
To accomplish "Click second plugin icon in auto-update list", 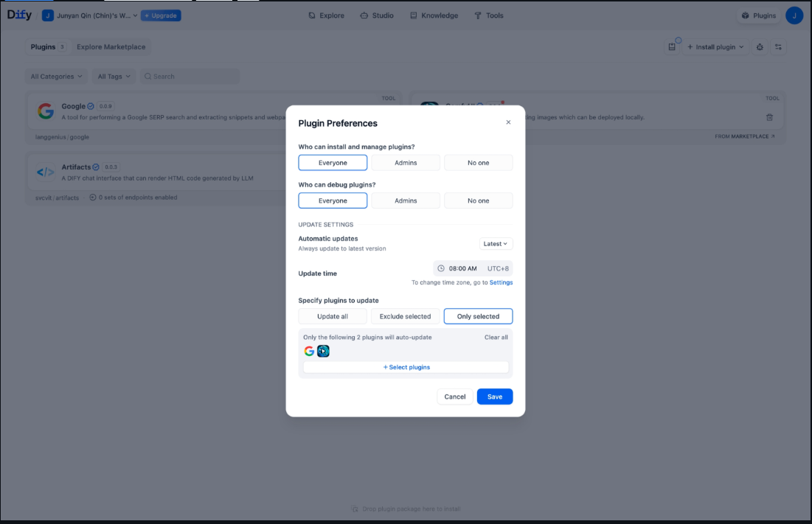I will click(x=323, y=352).
